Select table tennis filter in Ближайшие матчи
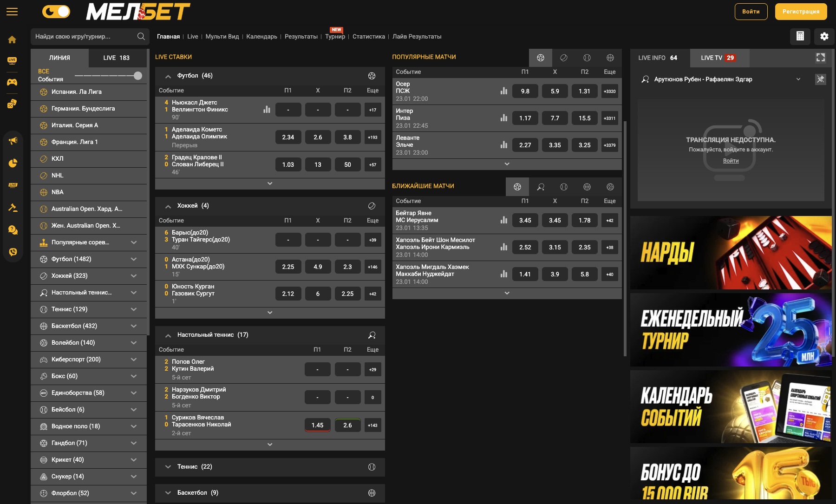Screen dimensions: 836x504 coord(541,187)
